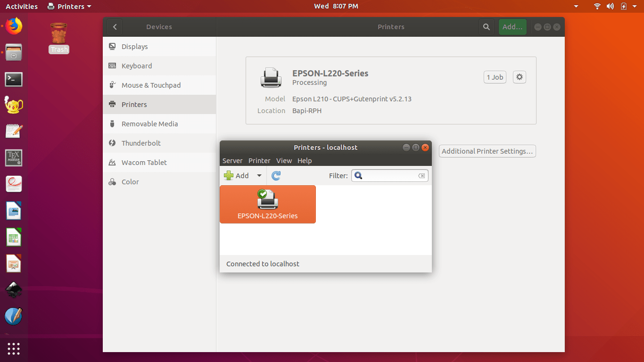Open Additional Printer Settings...
Viewport: 644px width, 362px height.
pos(487,151)
